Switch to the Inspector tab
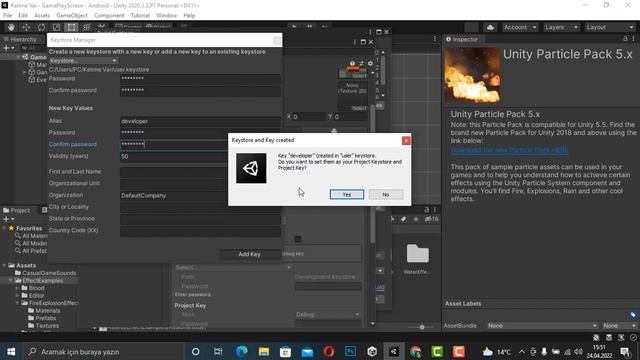Image resolution: width=640 pixels, height=360 pixels. (x=462, y=39)
